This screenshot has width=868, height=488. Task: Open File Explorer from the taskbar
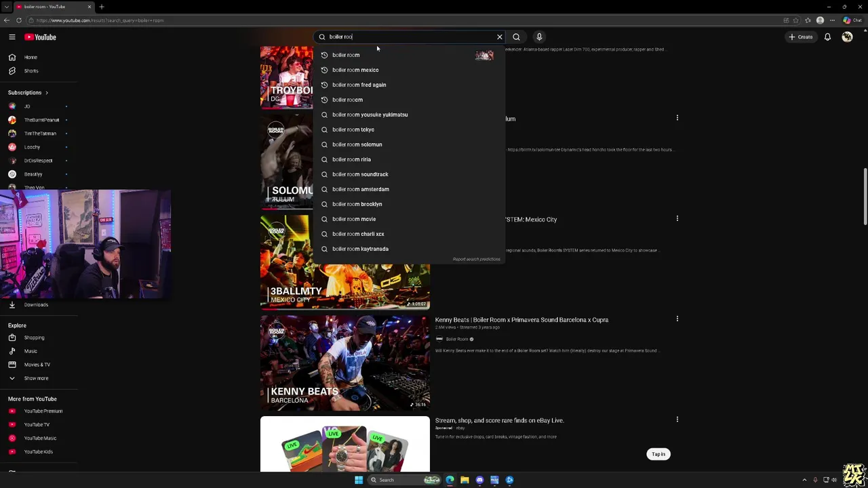[465, 480]
